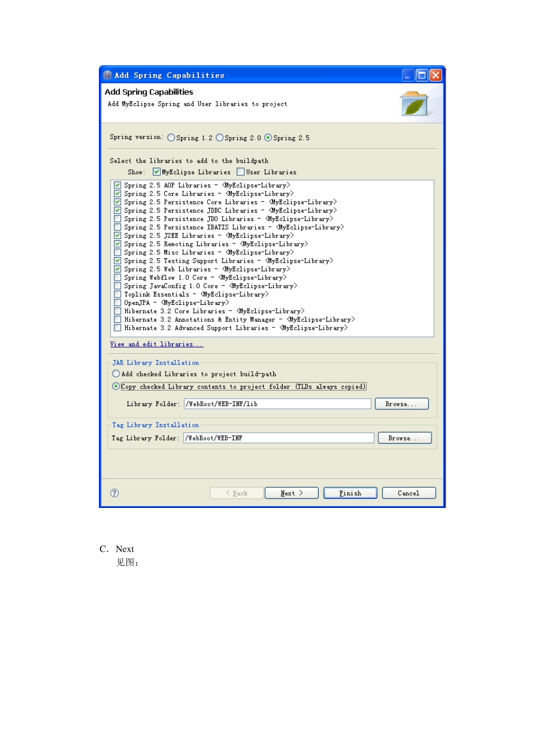Uncheck Spring 2.5 Persistence Core Libraries
This screenshot has width=534, height=756.
point(117,202)
